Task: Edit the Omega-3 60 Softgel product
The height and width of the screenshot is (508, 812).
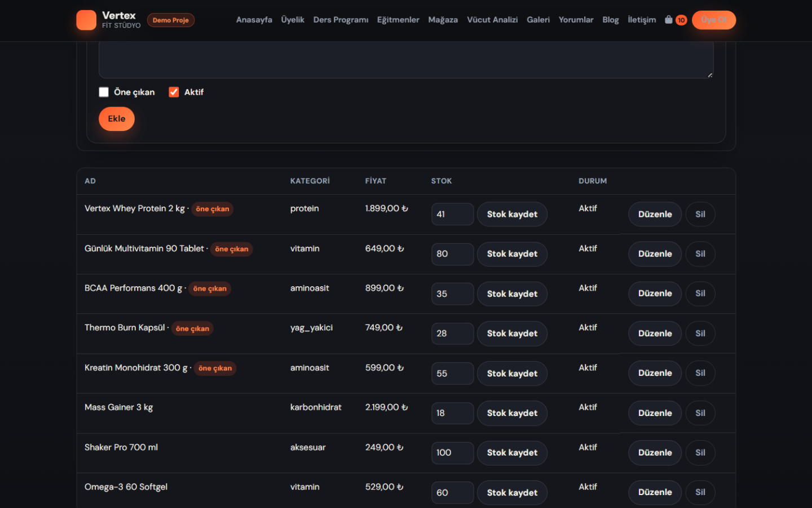Action: tap(655, 492)
